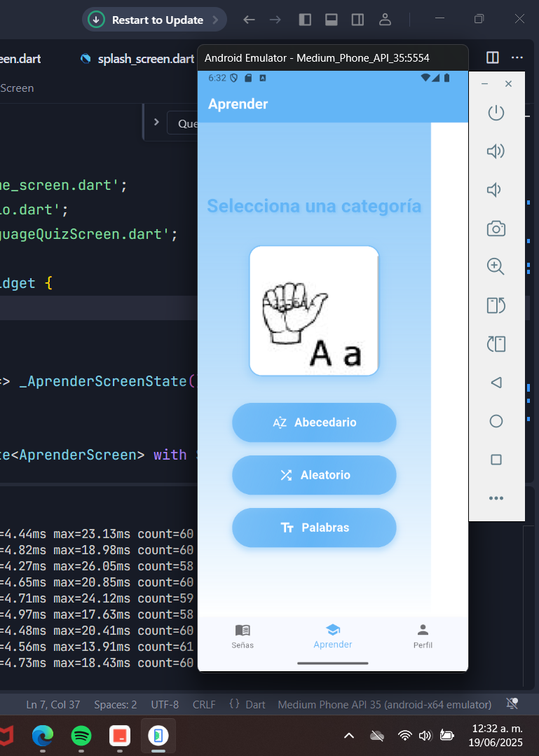Click the UTF-8 encoding status item
This screenshot has width=539, height=756.
165,704
